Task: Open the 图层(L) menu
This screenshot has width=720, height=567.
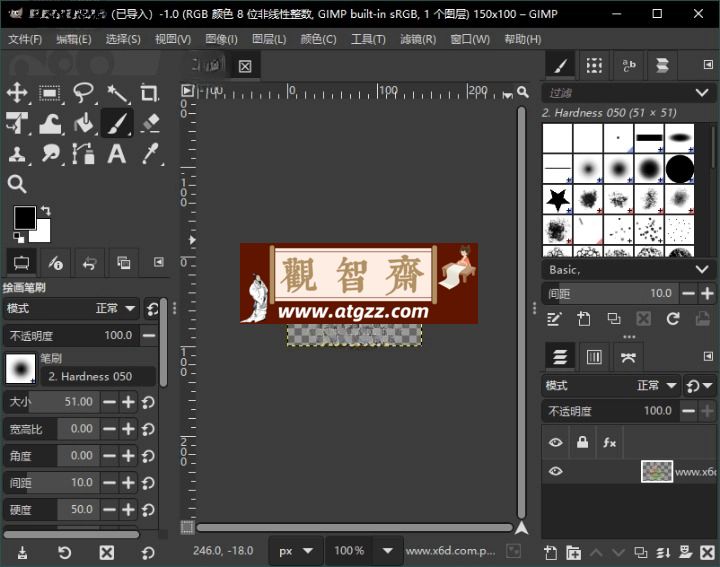Action: (x=269, y=39)
